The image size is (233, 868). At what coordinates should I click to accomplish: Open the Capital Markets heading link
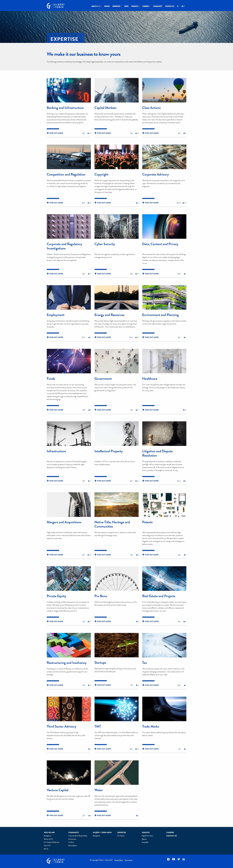tap(105, 108)
